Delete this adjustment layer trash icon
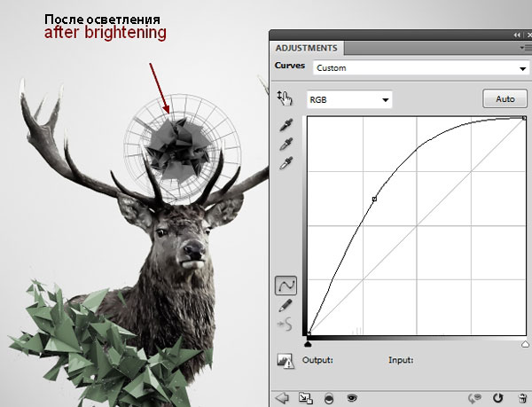This screenshot has height=407, width=532. tap(523, 398)
